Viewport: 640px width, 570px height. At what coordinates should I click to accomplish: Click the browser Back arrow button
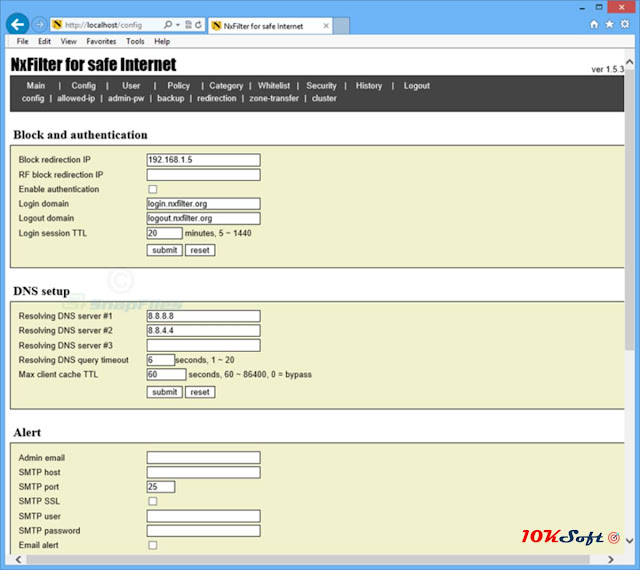click(x=18, y=24)
